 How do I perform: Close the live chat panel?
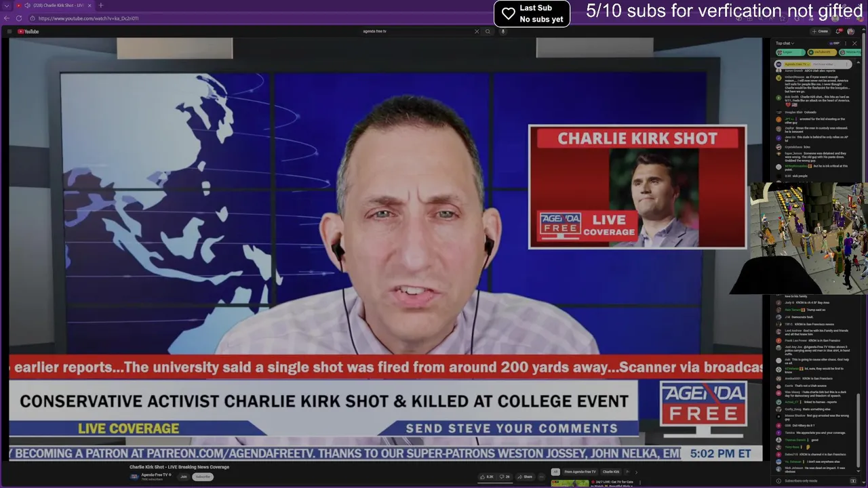854,43
